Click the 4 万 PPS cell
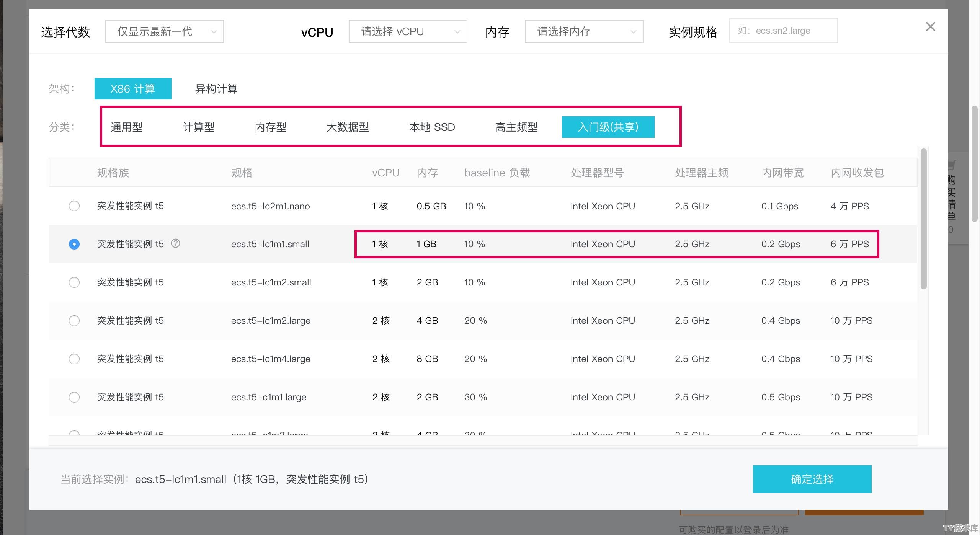Image resolution: width=980 pixels, height=535 pixels. pos(849,206)
